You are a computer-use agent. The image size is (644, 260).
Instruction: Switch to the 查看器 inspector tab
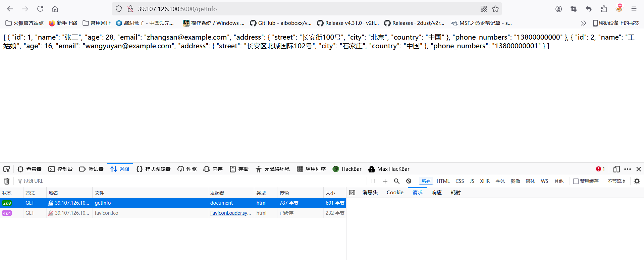coord(30,169)
